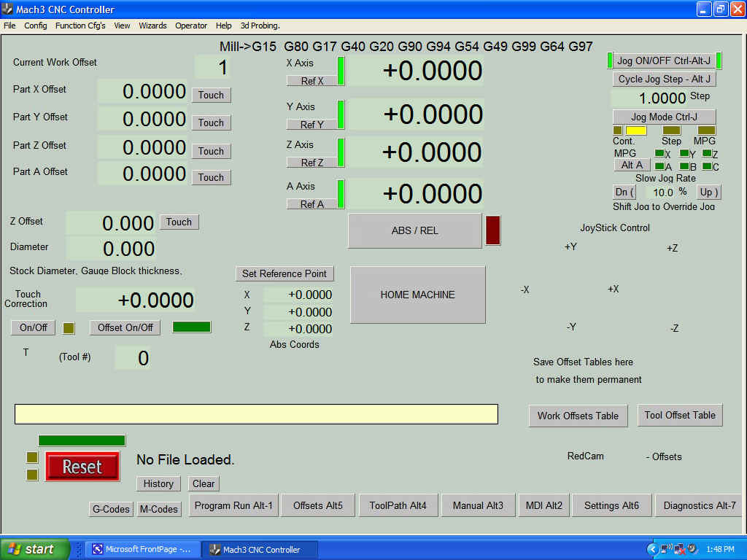747x560 pixels.
Task: Switch to Diagnostics Alt-7 screen
Action: (699, 505)
